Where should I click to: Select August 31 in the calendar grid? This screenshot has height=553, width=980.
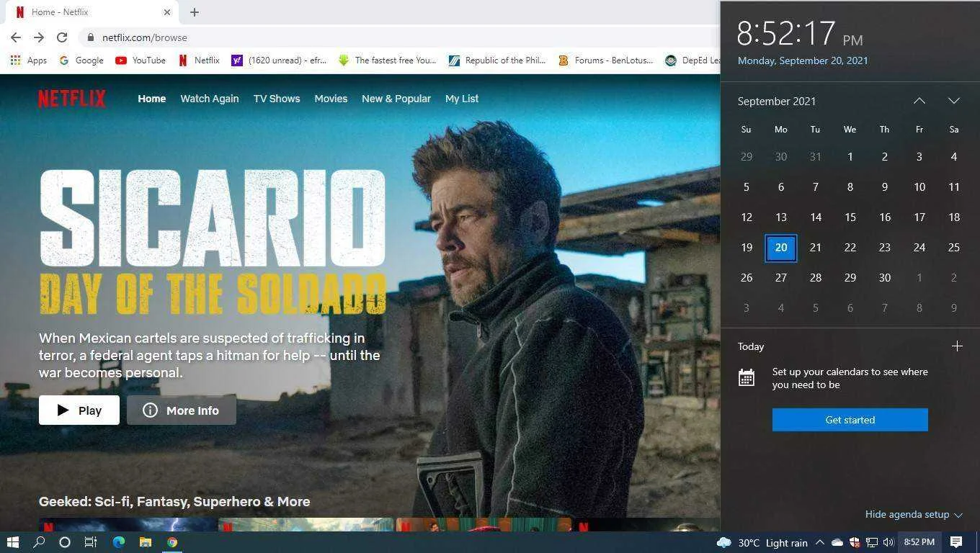click(816, 157)
